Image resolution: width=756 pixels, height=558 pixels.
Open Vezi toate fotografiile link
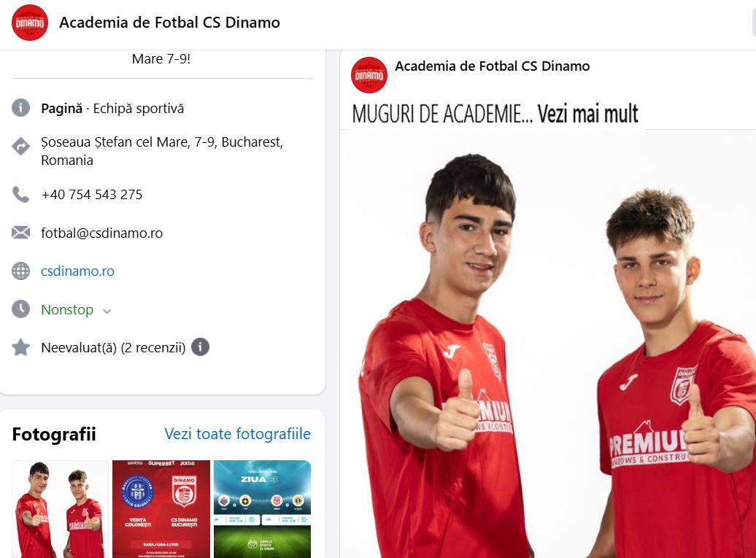coord(237,434)
